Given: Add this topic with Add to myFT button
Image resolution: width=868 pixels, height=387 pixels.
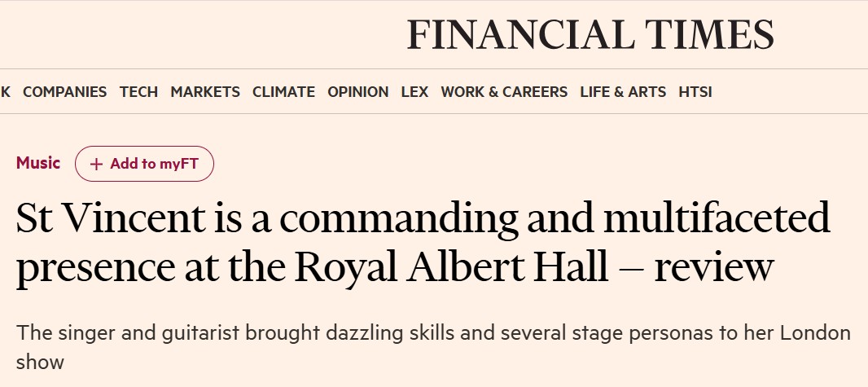Looking at the screenshot, I should click(144, 164).
